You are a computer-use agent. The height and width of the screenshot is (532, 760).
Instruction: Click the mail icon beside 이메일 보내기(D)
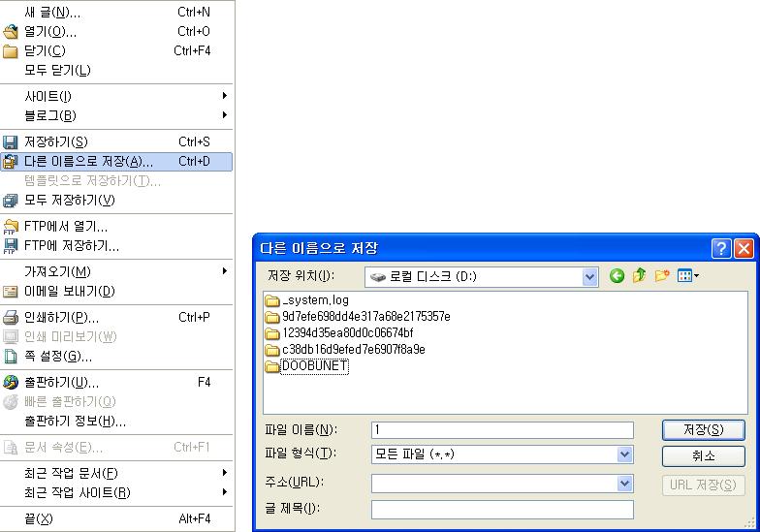pos(10,292)
